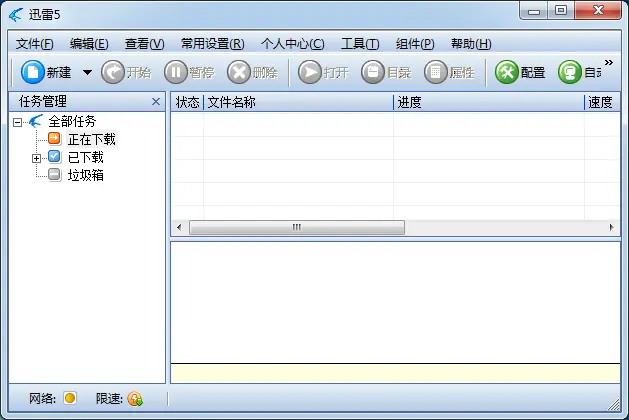Open the 工具(T) menu

359,44
